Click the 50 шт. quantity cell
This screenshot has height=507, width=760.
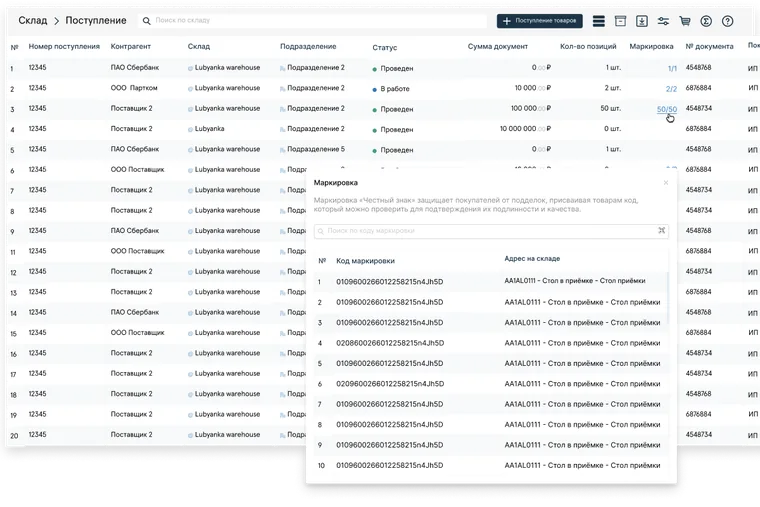pyautogui.click(x=611, y=108)
